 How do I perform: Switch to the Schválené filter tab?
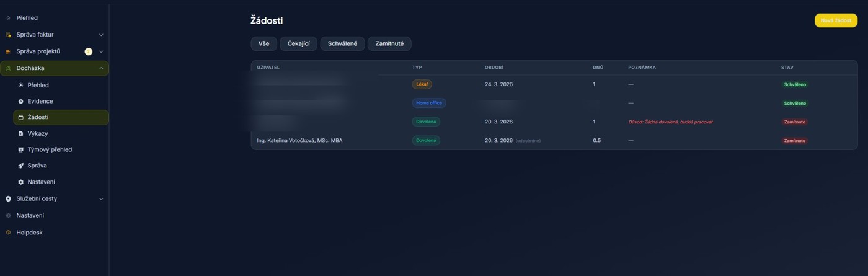(342, 43)
